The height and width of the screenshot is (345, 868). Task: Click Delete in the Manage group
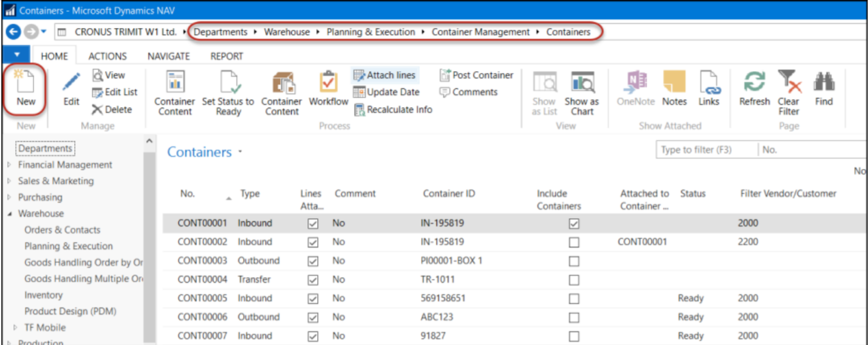112,109
